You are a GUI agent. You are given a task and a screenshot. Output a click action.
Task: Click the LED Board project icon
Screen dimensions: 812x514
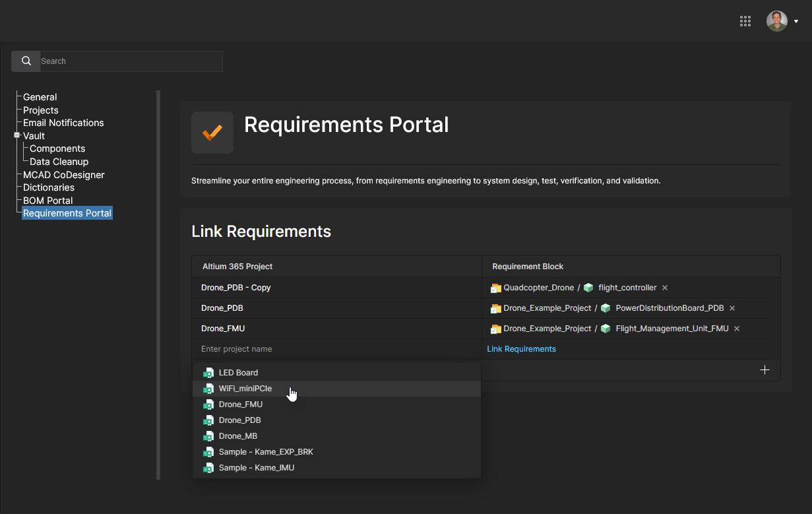(208, 373)
